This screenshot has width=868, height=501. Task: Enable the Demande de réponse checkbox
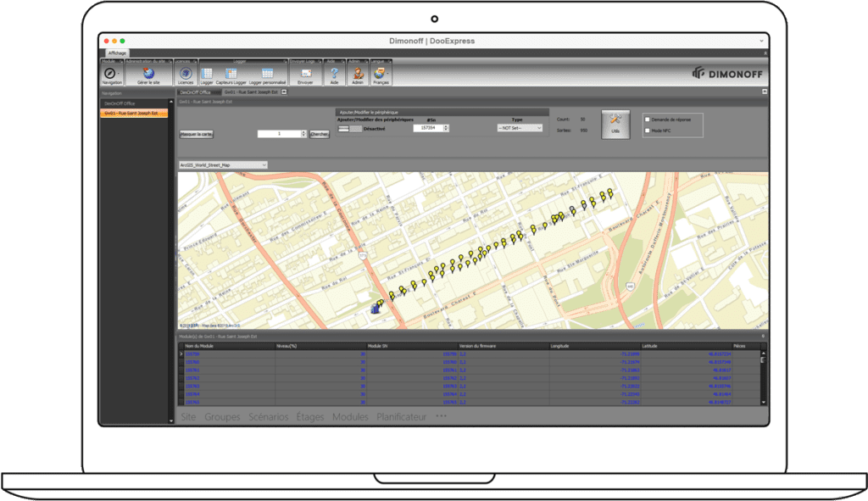point(648,120)
